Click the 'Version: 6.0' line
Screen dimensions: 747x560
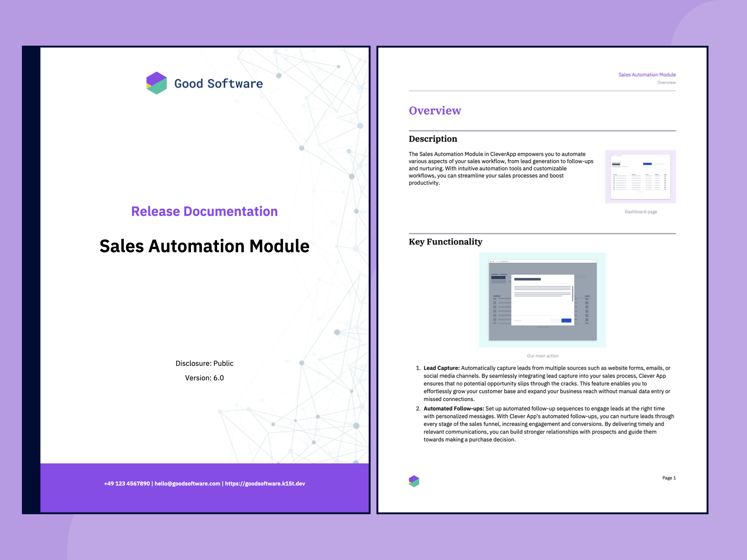(x=204, y=378)
